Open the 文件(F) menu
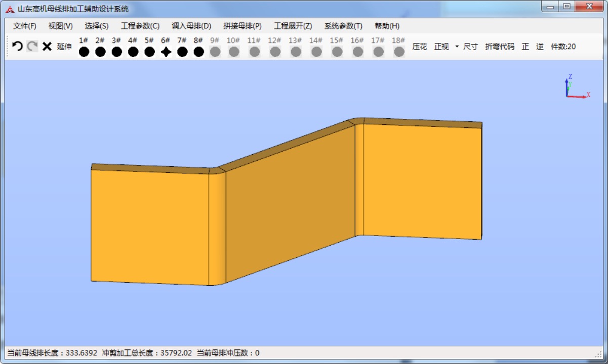 (x=24, y=26)
